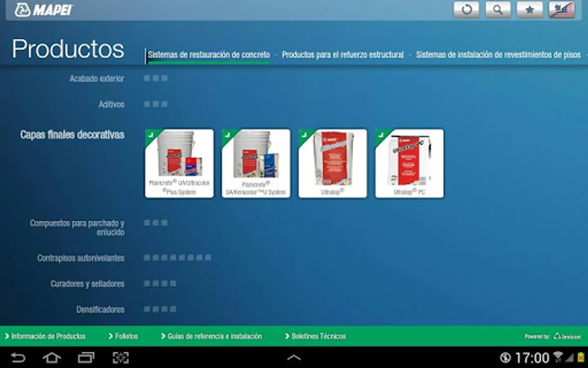Tap the Android home button
Viewport: 588px width, 368px height.
tap(52, 358)
